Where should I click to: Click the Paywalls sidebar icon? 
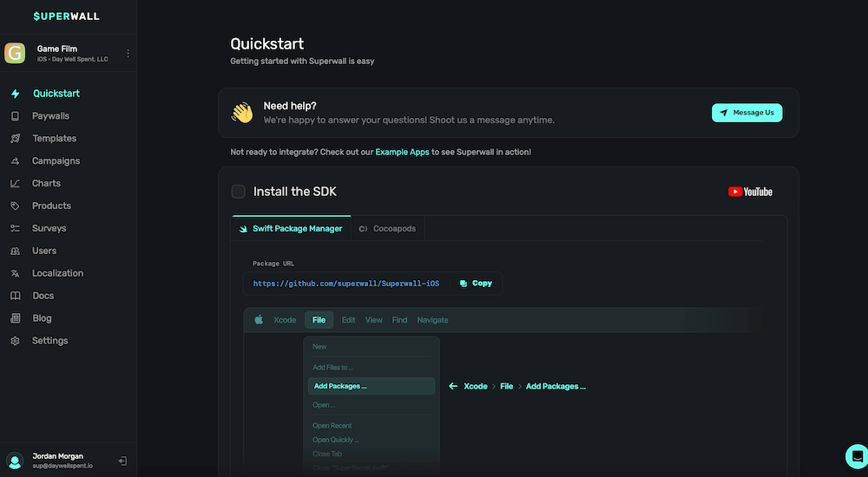coord(15,116)
